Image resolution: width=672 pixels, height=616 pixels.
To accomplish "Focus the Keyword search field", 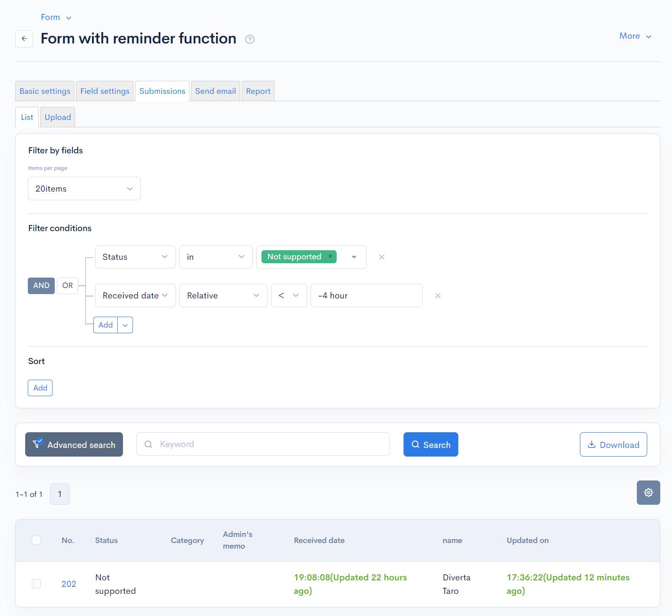I will (263, 444).
